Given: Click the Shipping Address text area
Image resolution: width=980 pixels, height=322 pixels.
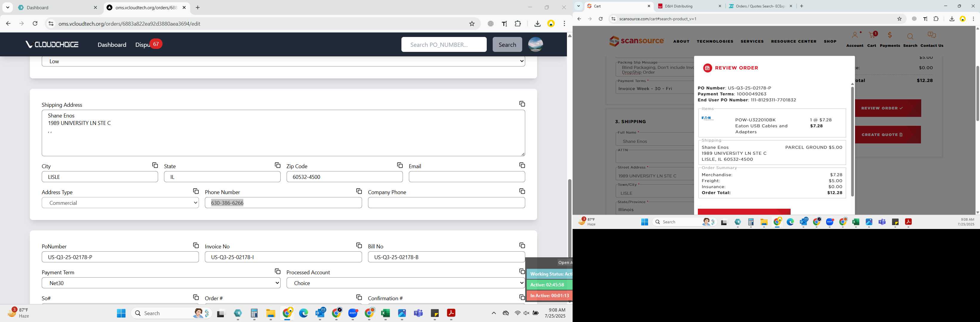Looking at the screenshot, I should pos(283,133).
